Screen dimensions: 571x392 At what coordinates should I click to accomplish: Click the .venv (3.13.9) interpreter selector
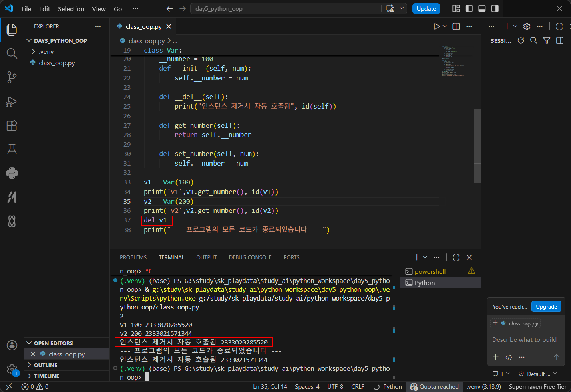coord(484,386)
